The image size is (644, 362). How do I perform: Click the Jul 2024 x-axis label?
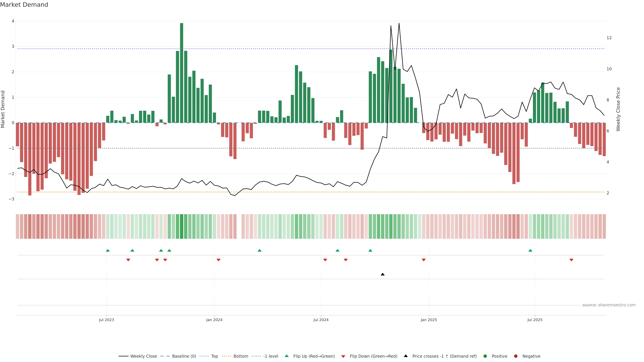[x=321, y=320]
